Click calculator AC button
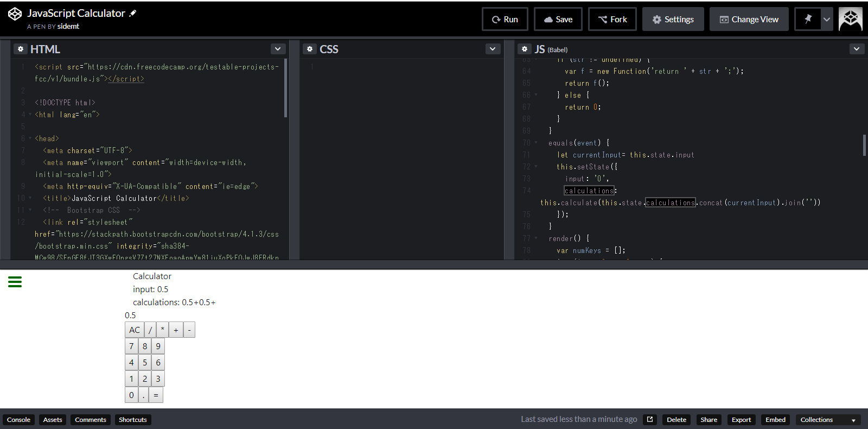The image size is (868, 429). [135, 330]
